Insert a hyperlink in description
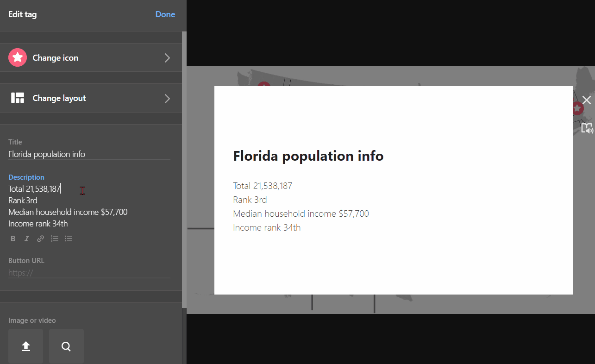The width and height of the screenshot is (595, 364). coord(41,238)
